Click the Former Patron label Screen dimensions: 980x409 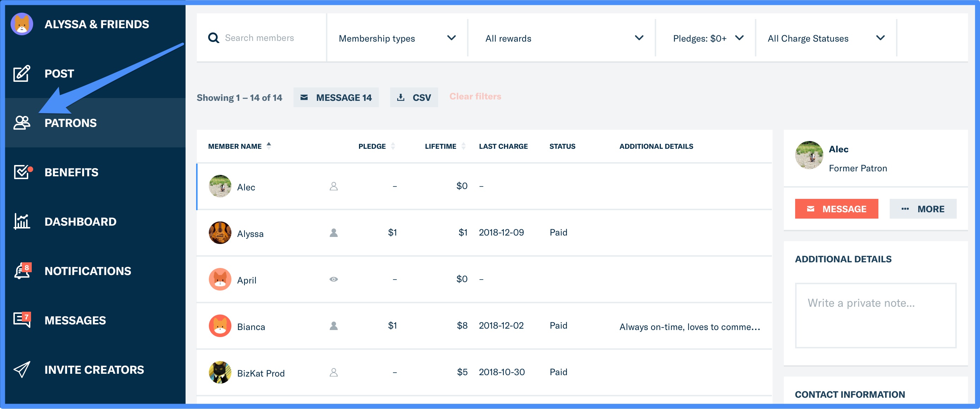pyautogui.click(x=858, y=169)
